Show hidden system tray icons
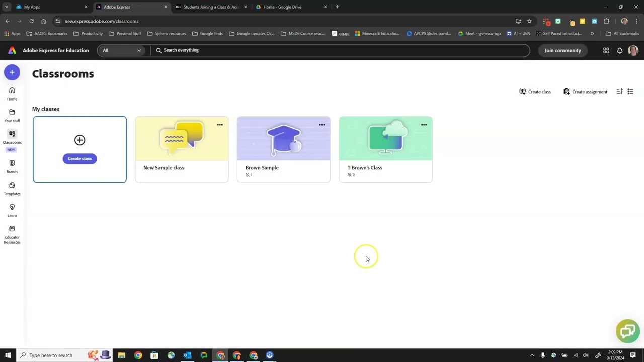Screen dimensions: 644x362 tap(532, 355)
